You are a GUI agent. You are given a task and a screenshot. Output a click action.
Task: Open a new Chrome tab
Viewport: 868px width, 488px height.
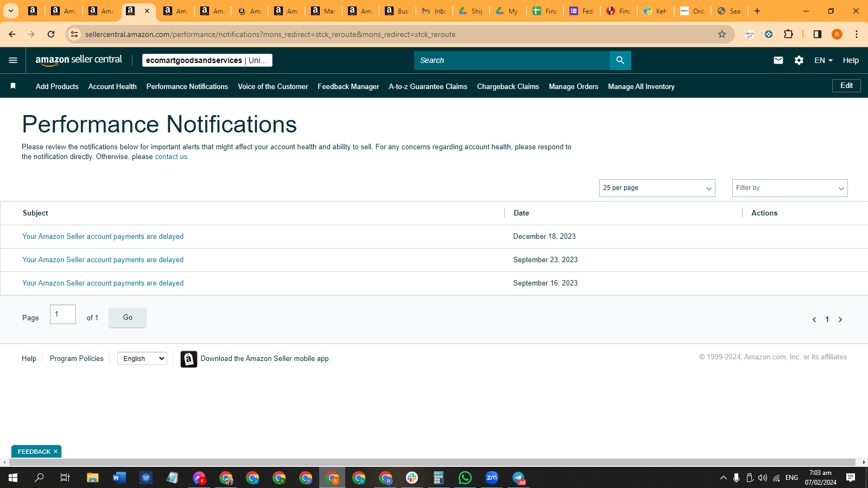coord(757,11)
